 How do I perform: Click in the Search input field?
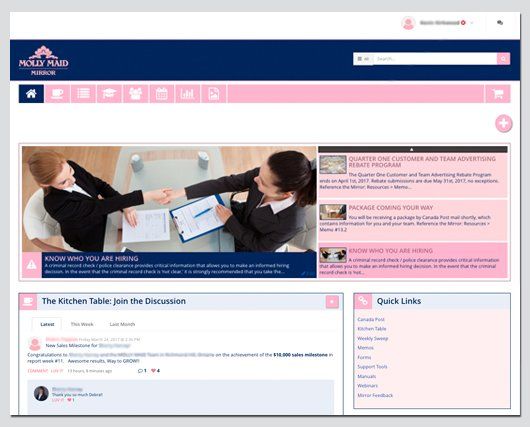point(435,59)
